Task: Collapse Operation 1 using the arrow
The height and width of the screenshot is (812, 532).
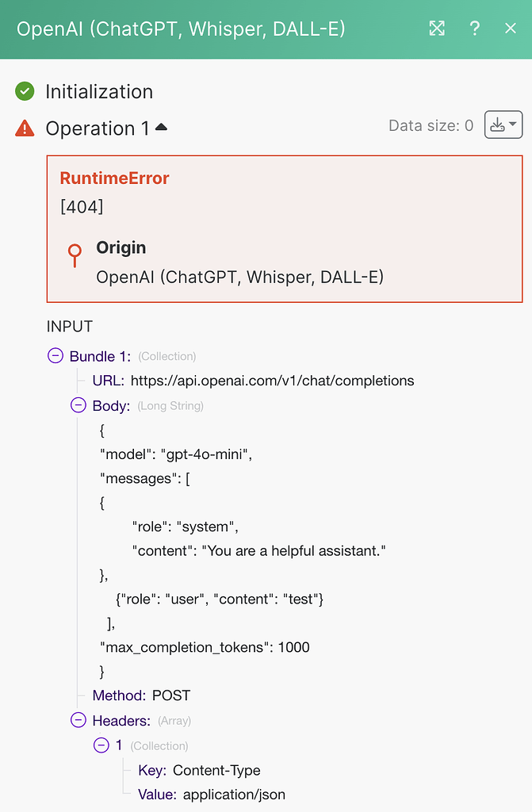Action: (x=161, y=127)
